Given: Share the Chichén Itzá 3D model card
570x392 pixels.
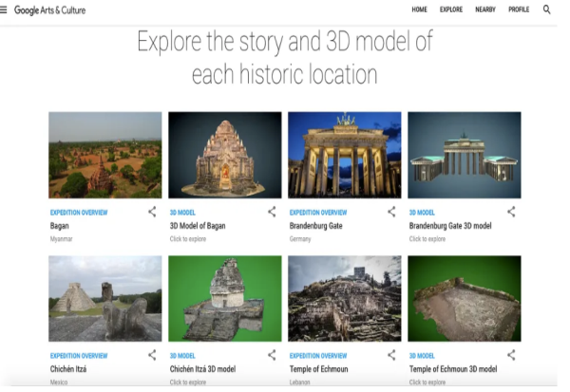Looking at the screenshot, I should pyautogui.click(x=272, y=355).
